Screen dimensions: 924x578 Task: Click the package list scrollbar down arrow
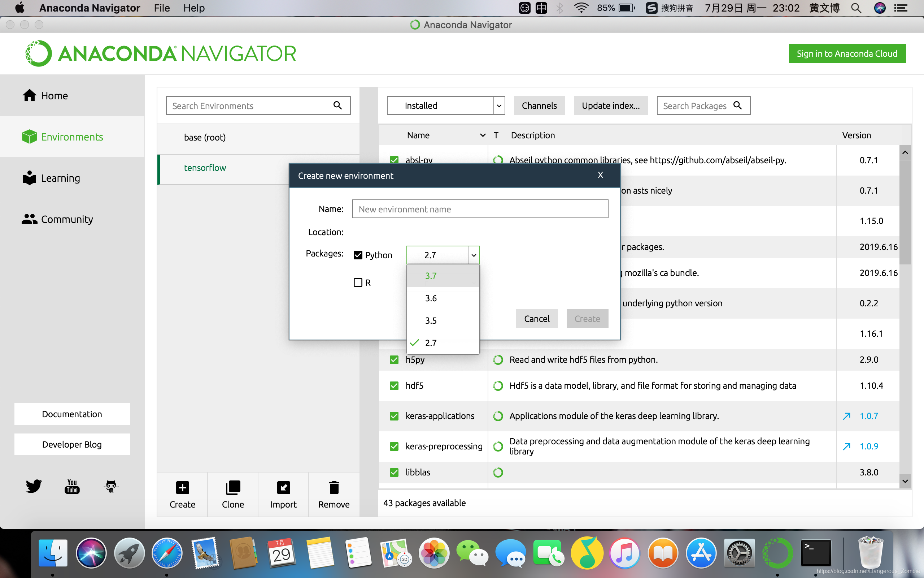click(905, 481)
